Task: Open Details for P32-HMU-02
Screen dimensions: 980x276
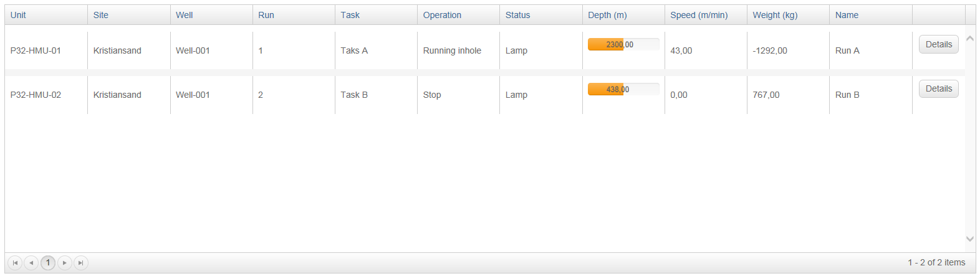Action: click(x=938, y=88)
